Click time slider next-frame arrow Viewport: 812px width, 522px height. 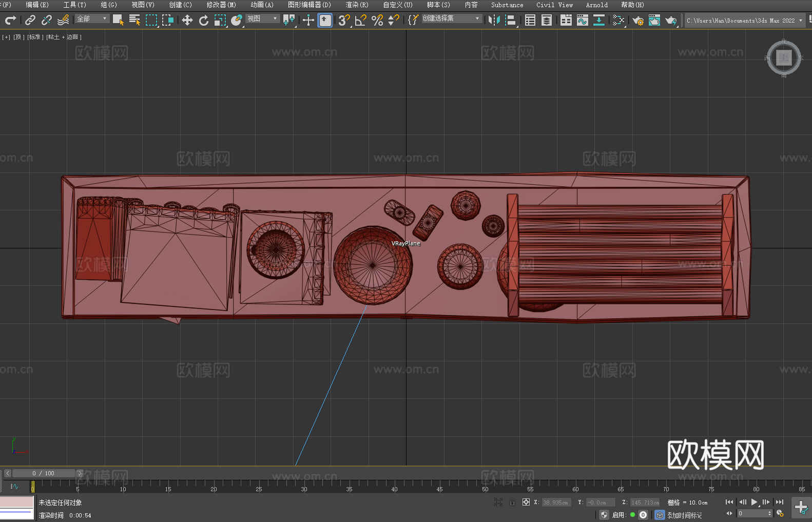pos(80,473)
